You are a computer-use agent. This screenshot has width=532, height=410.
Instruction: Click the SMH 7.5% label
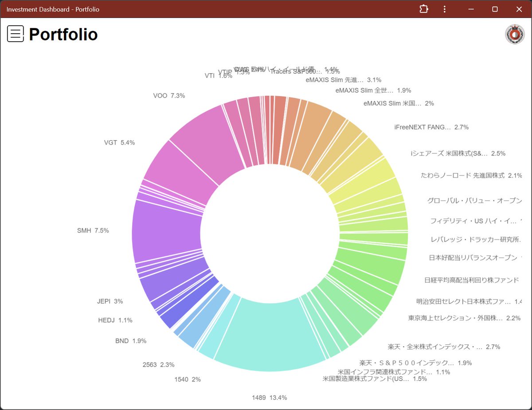coord(93,230)
